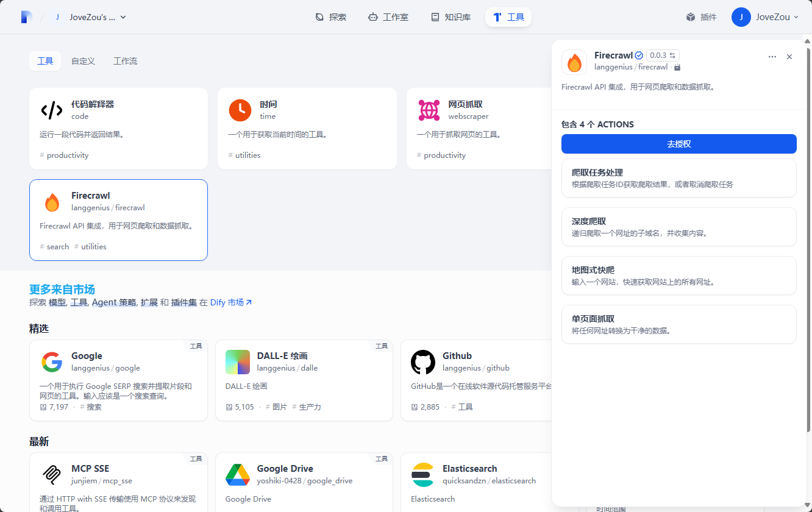Viewport: 812px width, 512px height.
Task: Click the Firecrawl flame icon in detail panel
Action: point(574,62)
